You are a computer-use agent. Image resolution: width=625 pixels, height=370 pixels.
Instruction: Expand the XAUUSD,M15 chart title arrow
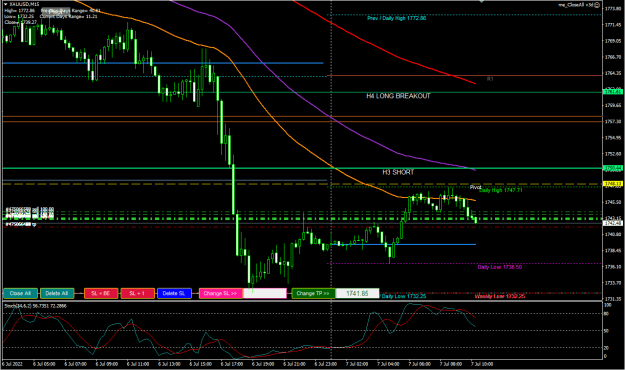(5, 4)
